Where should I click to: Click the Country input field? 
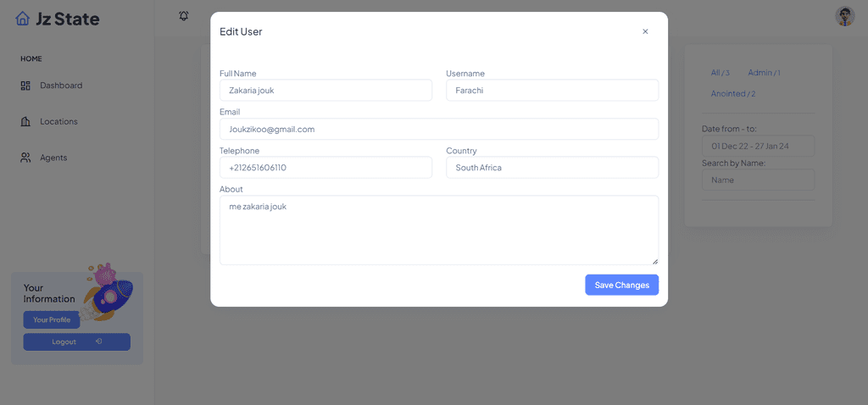[552, 168]
